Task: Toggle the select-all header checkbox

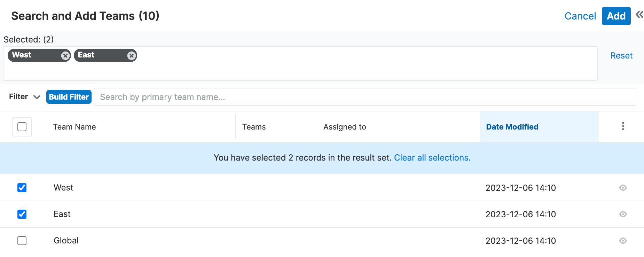Action: click(22, 127)
